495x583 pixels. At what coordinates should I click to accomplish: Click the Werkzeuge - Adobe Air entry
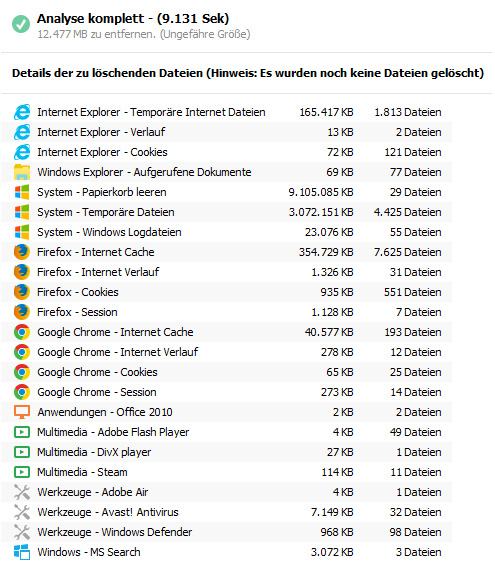pos(228,492)
